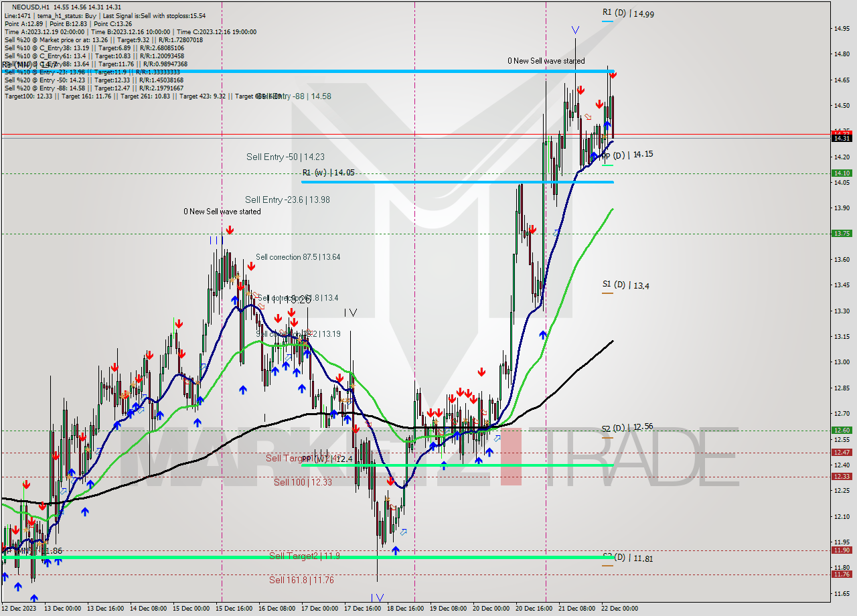The width and height of the screenshot is (857, 616).
Task: Select the red 11.76 price tag
Action: pos(842,574)
